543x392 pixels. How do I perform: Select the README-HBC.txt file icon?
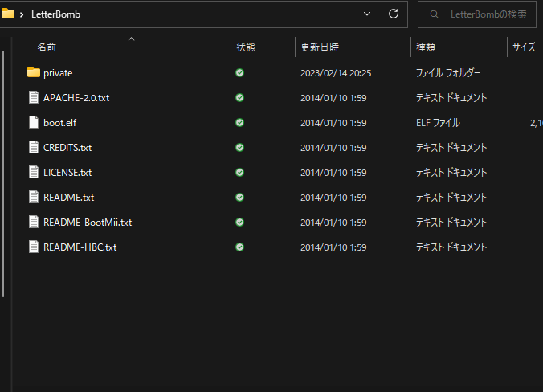[34, 247]
